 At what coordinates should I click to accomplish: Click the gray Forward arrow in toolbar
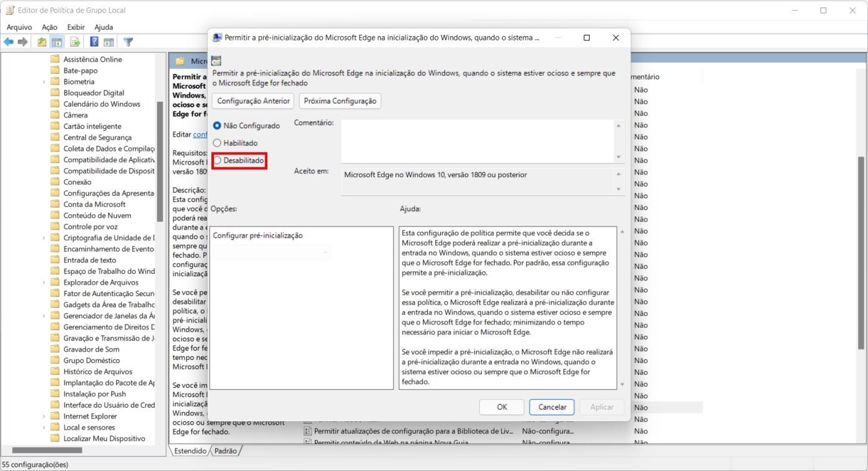23,42
